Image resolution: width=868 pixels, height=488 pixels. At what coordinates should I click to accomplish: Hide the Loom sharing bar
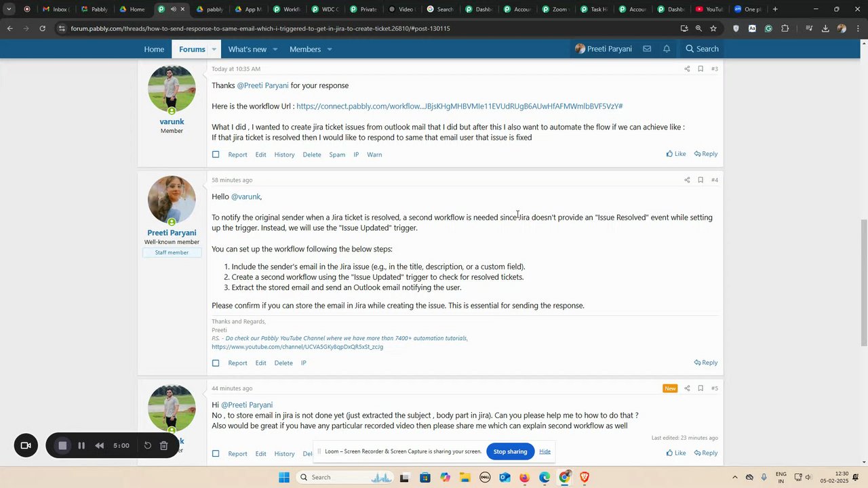coord(545,451)
